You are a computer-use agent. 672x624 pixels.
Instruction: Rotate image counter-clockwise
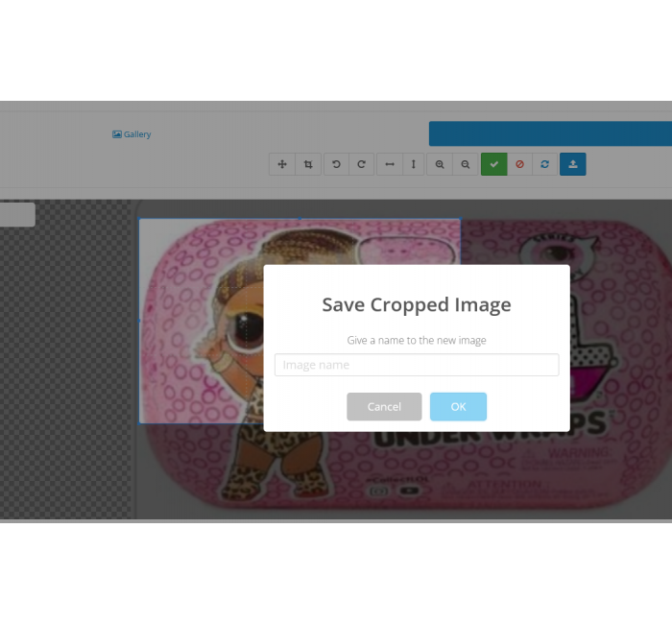(x=336, y=164)
